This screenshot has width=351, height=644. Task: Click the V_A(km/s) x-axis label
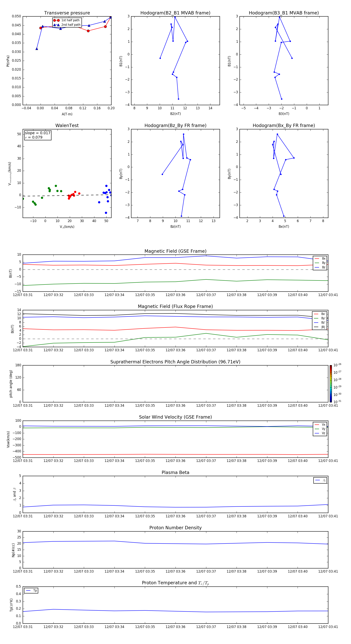click(67, 227)
